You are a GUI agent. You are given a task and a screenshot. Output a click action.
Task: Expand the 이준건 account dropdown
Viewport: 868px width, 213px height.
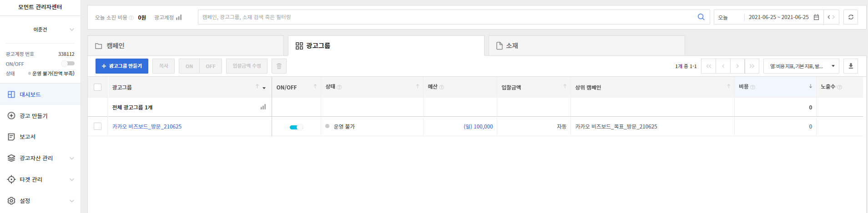(x=71, y=30)
